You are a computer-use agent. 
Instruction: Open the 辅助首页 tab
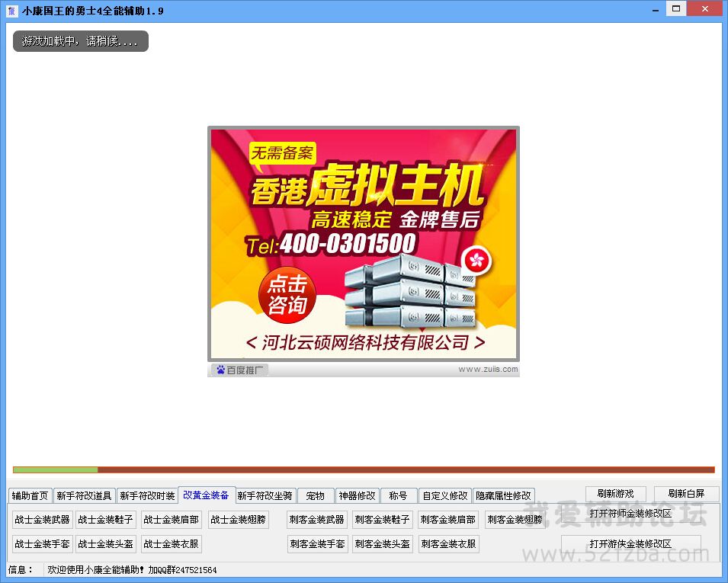[x=30, y=495]
